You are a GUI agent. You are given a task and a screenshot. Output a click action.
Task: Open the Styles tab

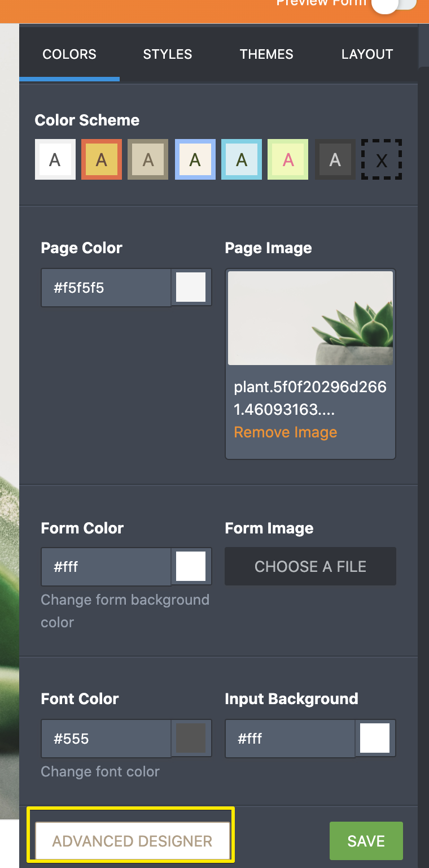(168, 54)
